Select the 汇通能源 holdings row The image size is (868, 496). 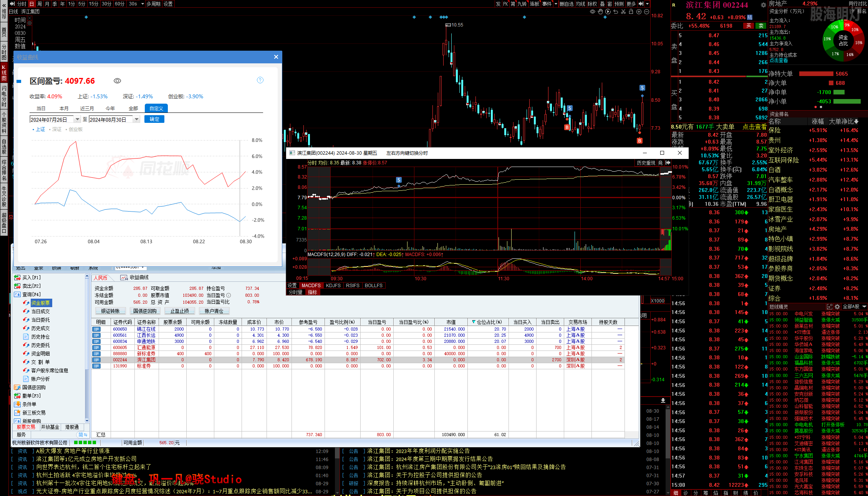[358, 347]
